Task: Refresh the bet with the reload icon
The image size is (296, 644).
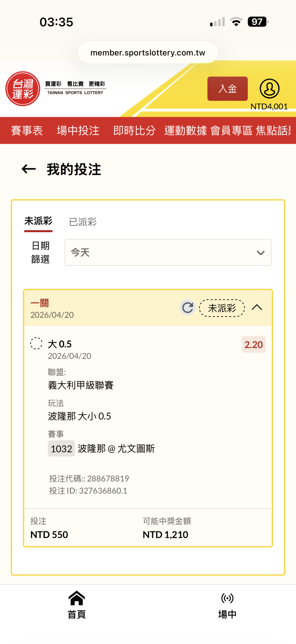Action: click(188, 308)
